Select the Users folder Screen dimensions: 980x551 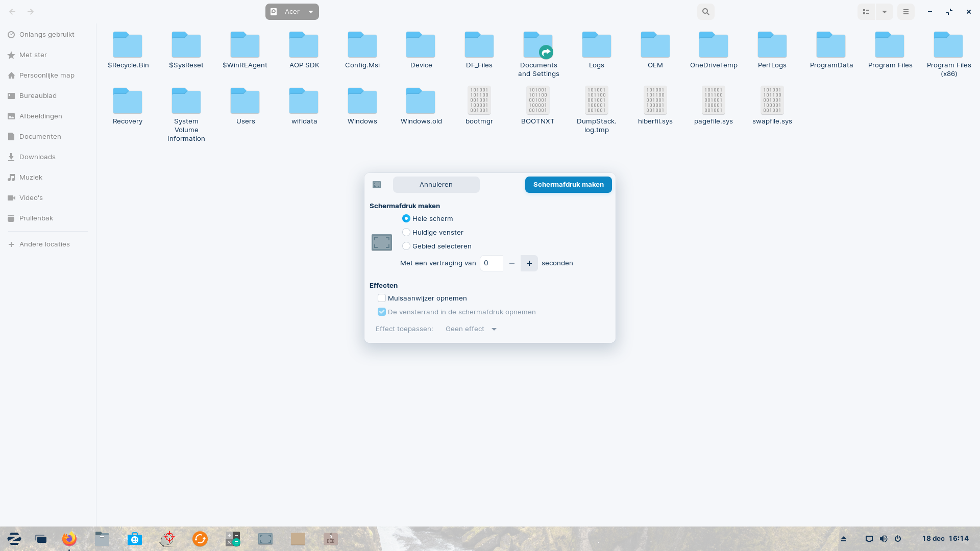245,106
